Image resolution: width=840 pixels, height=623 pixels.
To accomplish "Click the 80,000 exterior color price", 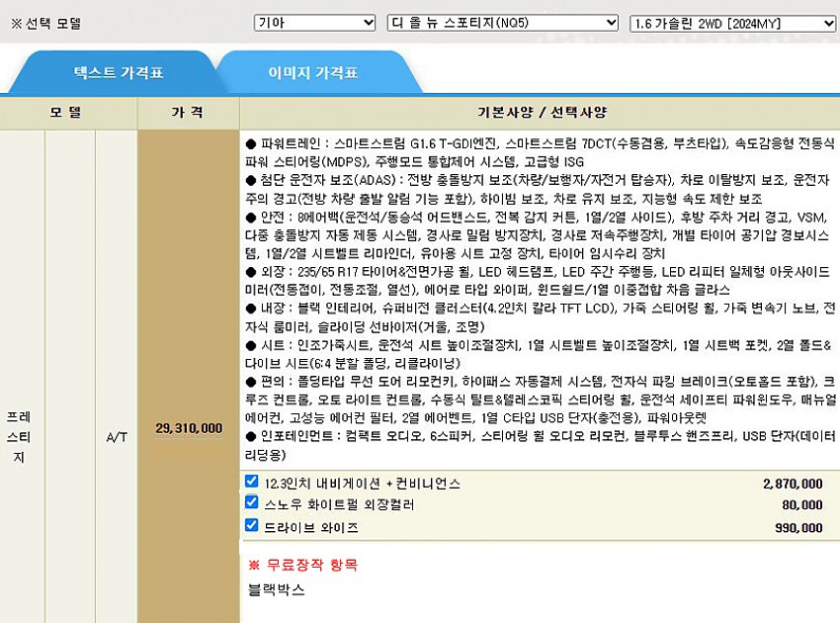I will click(801, 505).
